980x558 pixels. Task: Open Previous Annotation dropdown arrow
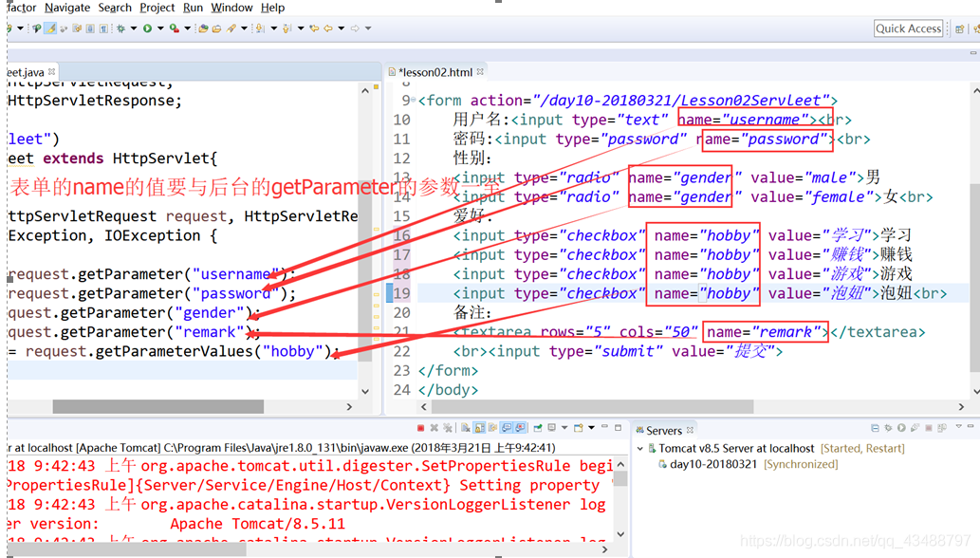[301, 28]
